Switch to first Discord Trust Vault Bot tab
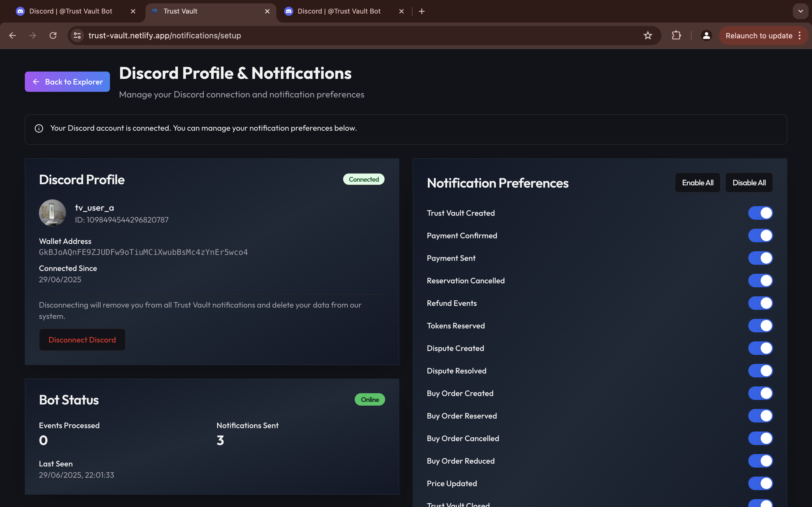Viewport: 812px width, 507px height. point(70,11)
